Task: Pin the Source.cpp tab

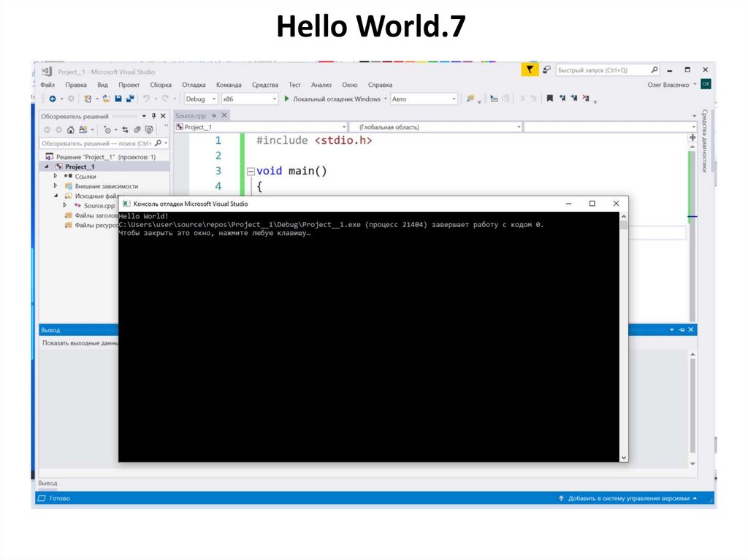Action: tap(214, 115)
